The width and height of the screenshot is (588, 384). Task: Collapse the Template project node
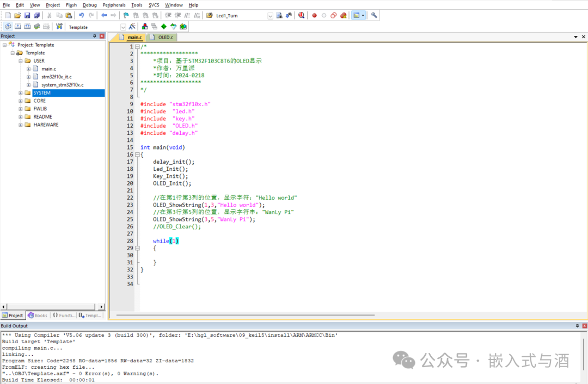pos(12,53)
